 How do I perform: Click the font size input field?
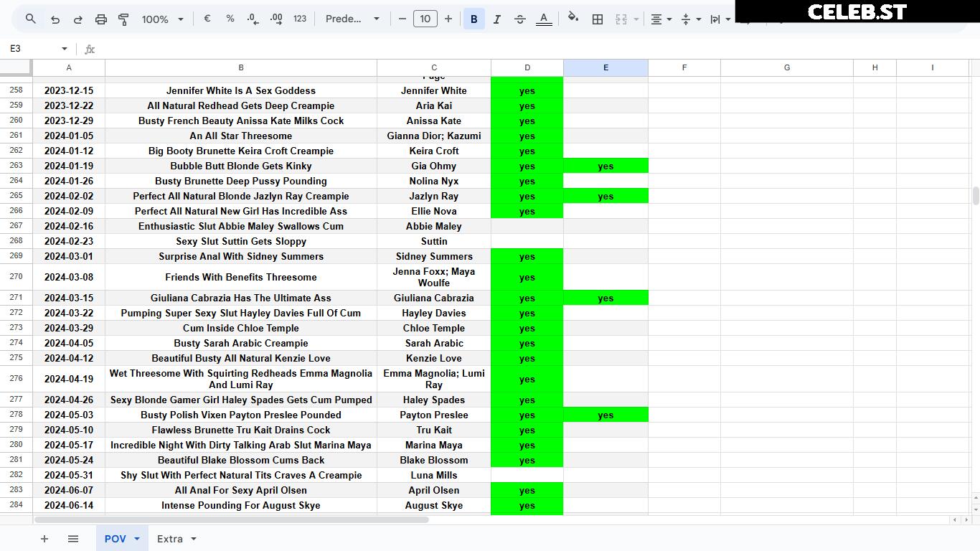point(425,19)
